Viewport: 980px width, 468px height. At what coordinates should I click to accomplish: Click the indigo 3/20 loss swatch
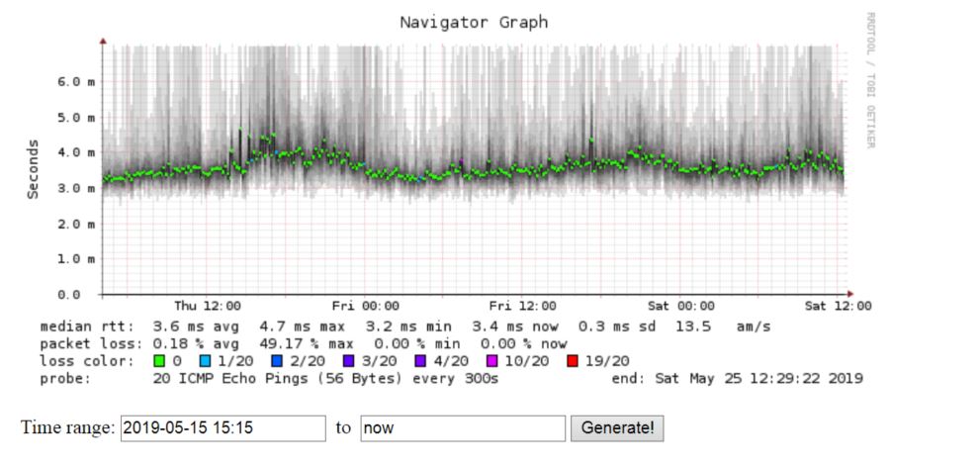tap(349, 362)
